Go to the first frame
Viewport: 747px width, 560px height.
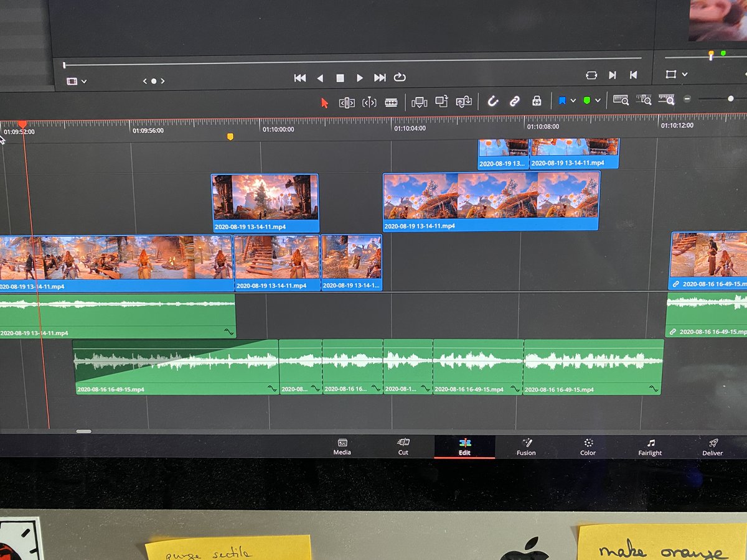pos(300,78)
